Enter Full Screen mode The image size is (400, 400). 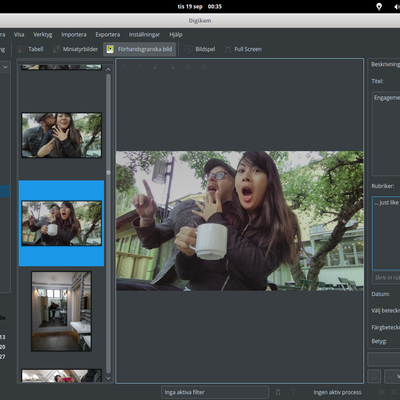pos(243,49)
